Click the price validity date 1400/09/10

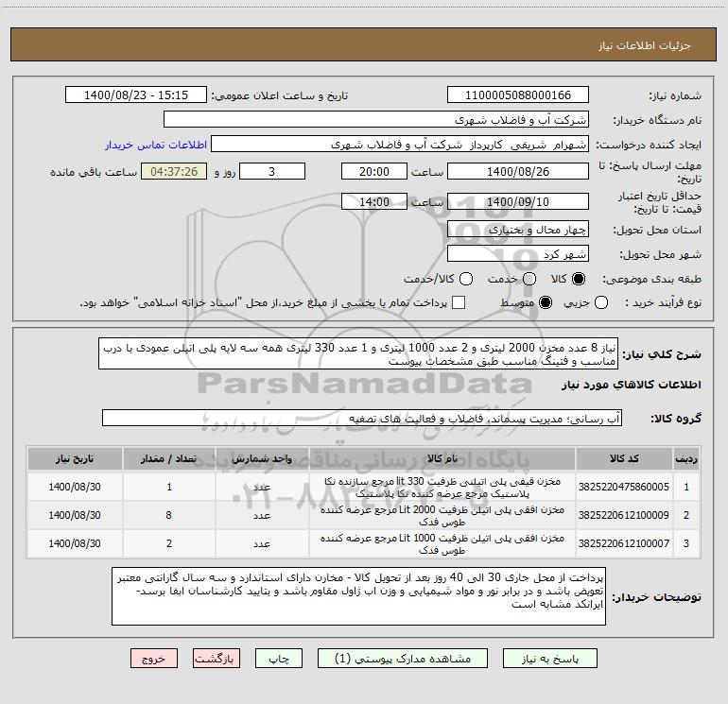tap(518, 202)
